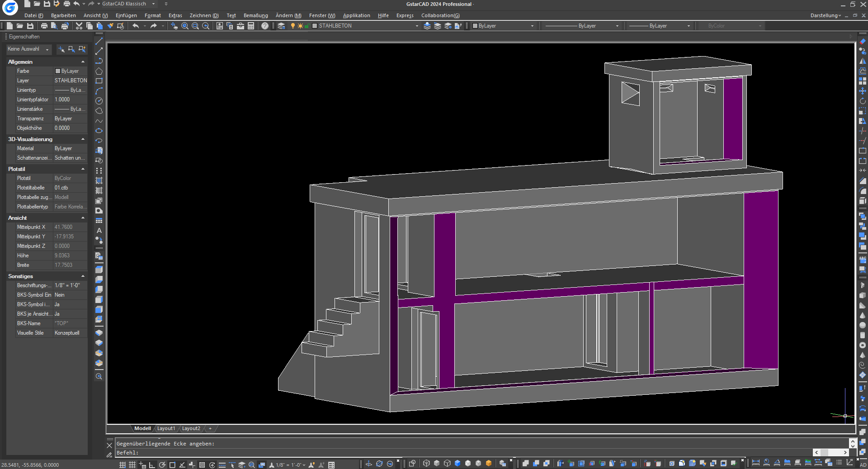This screenshot has width=868, height=469.
Task: Switch to the Layout1 tab
Action: pos(166,428)
